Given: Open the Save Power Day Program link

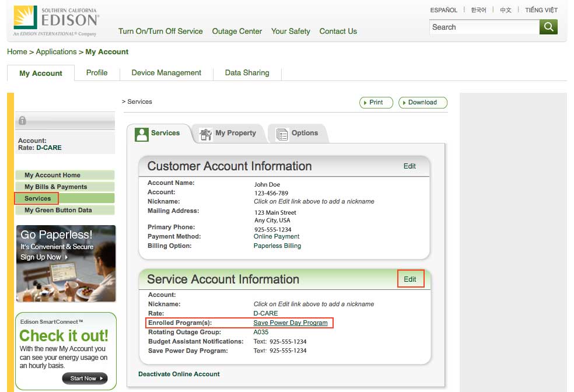Looking at the screenshot, I should [x=290, y=323].
